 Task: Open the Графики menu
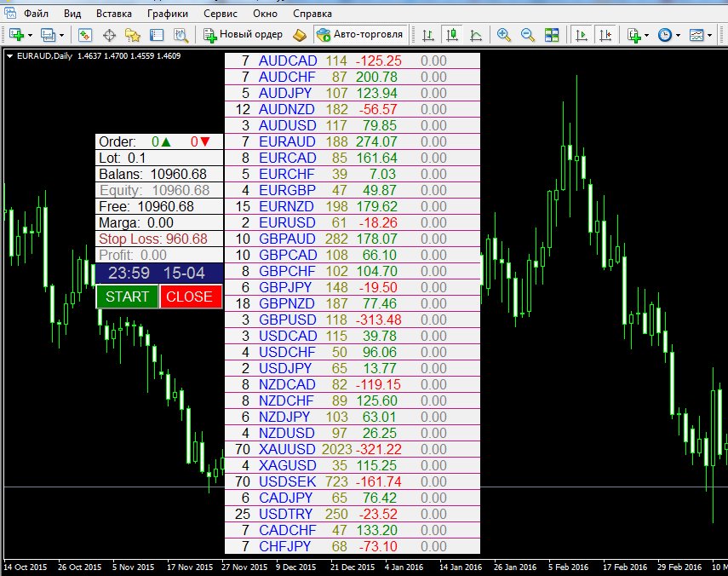click(x=168, y=14)
